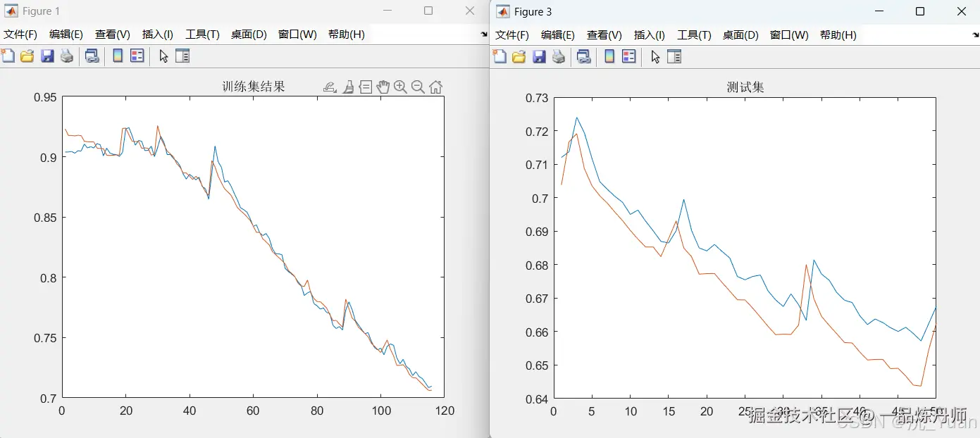Click dock arrow at Figure 1 menu bar end

(484, 34)
